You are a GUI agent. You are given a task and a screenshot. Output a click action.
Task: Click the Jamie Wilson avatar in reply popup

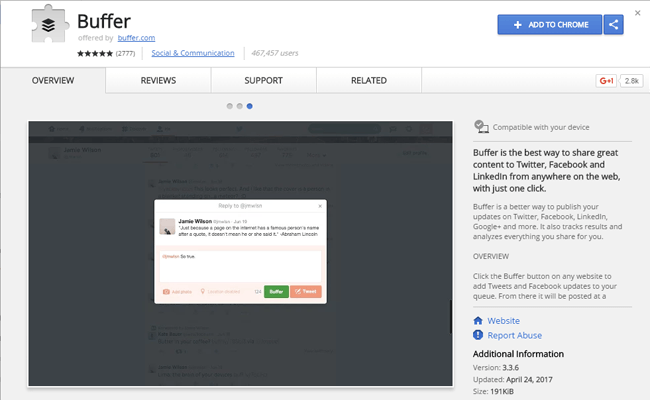pos(167,227)
